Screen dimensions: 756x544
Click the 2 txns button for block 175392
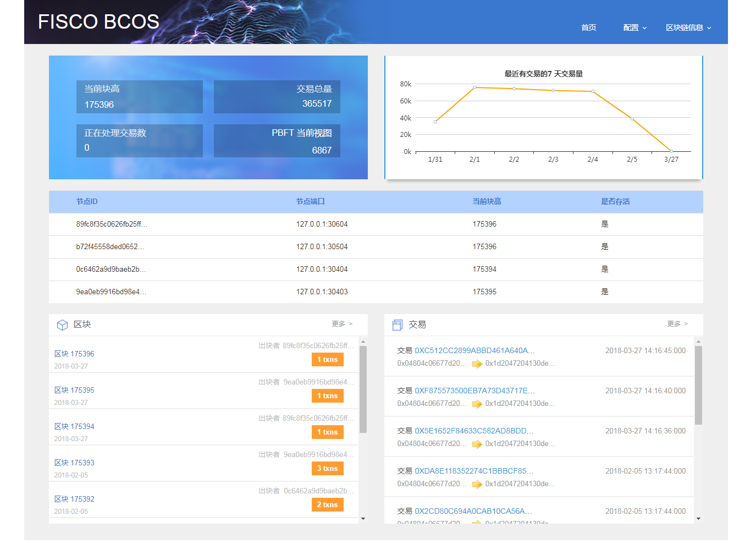coord(327,504)
